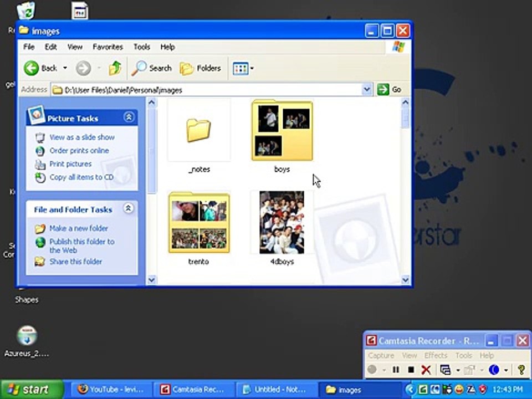Click Make a new folder
The image size is (532, 399).
click(79, 228)
